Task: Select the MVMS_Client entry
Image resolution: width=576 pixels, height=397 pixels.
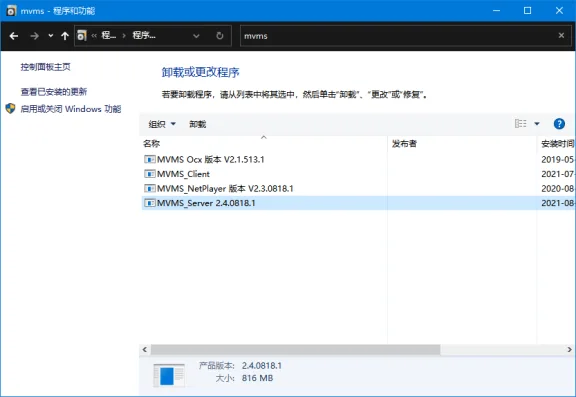Action: pyautogui.click(x=183, y=174)
